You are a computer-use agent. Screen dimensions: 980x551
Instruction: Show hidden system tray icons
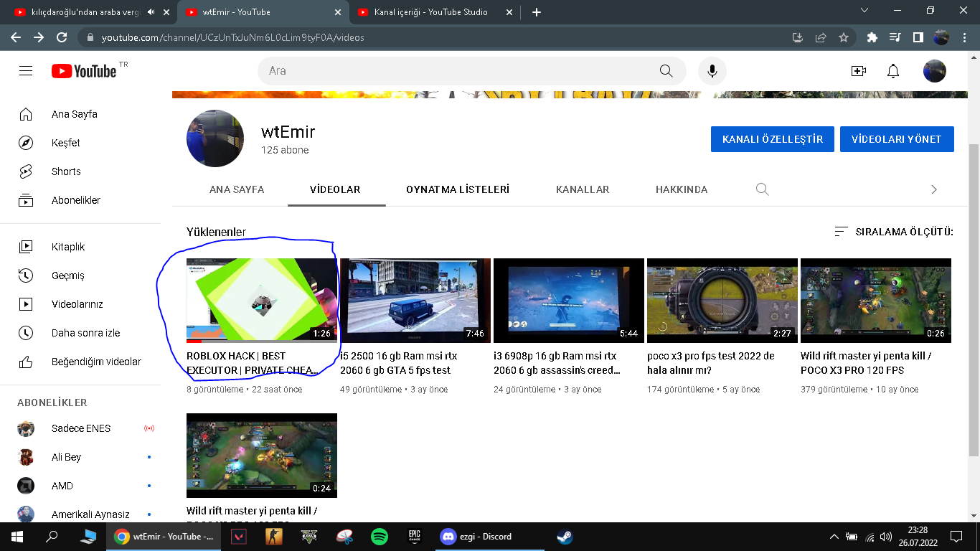pyautogui.click(x=834, y=537)
